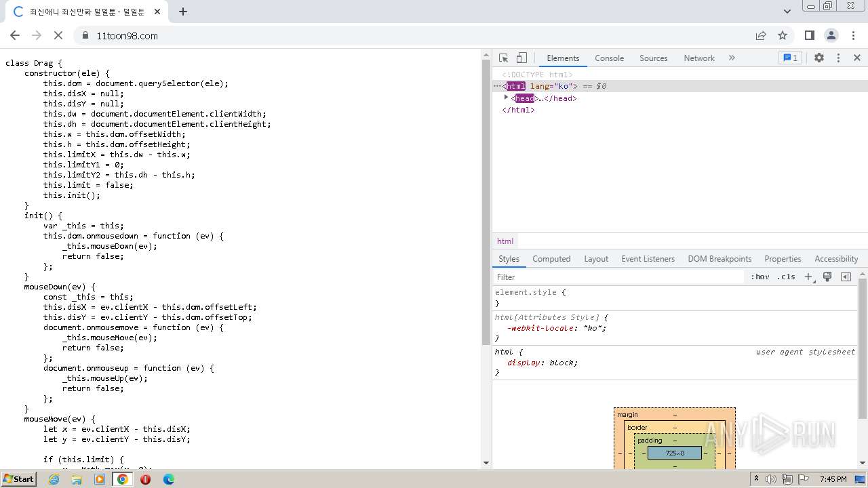View site information lock icon
The width and height of the screenshot is (868, 488).
pyautogui.click(x=85, y=35)
